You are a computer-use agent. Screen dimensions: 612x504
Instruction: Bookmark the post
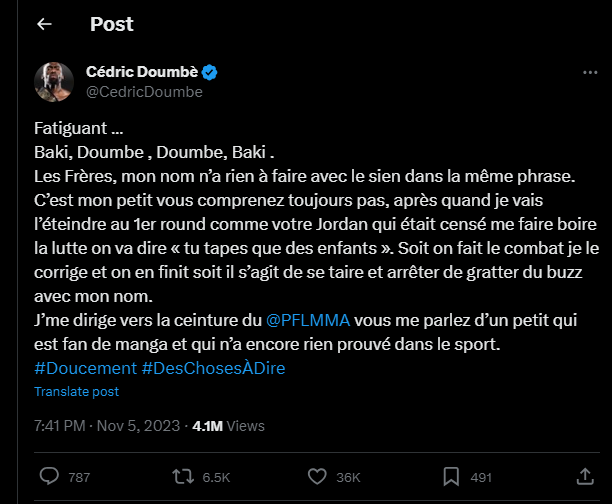(450, 476)
